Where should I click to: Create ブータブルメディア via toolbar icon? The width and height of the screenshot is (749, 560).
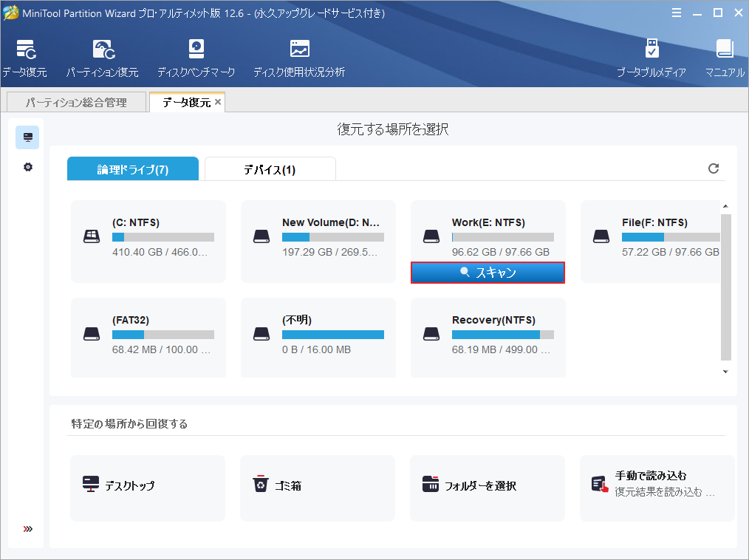[651, 49]
